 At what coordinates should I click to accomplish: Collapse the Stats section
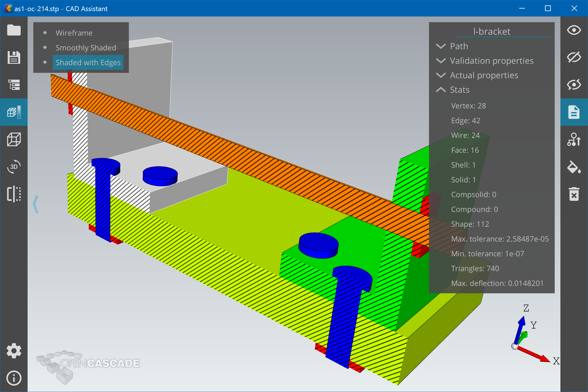click(459, 90)
